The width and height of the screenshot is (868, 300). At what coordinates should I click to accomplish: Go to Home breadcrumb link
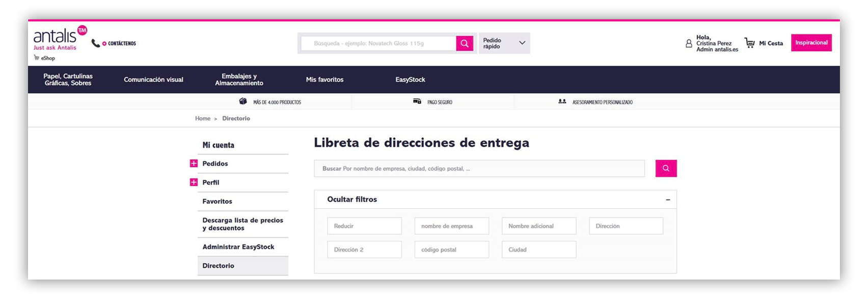tap(202, 118)
